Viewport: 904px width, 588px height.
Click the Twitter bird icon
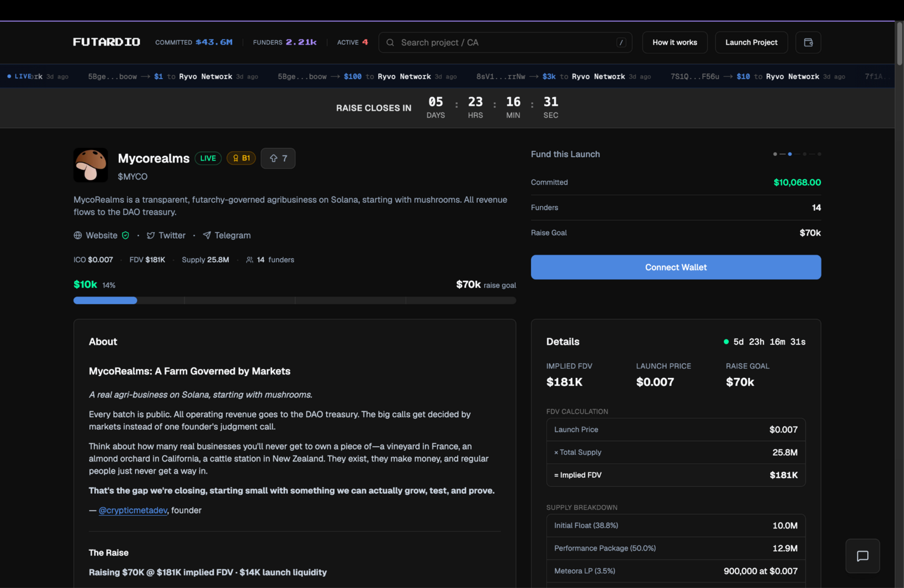[151, 236]
